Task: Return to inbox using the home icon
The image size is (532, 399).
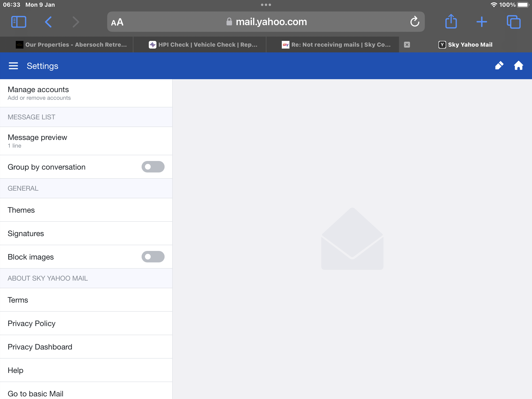Action: pyautogui.click(x=519, y=65)
